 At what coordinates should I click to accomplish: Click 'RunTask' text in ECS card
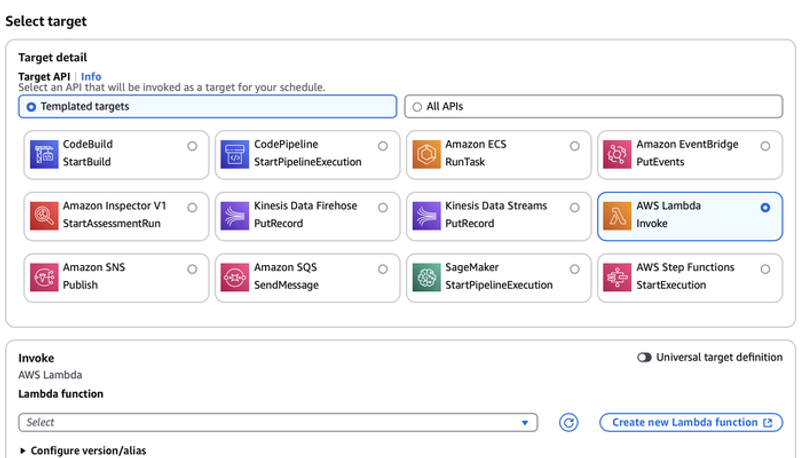(465, 162)
